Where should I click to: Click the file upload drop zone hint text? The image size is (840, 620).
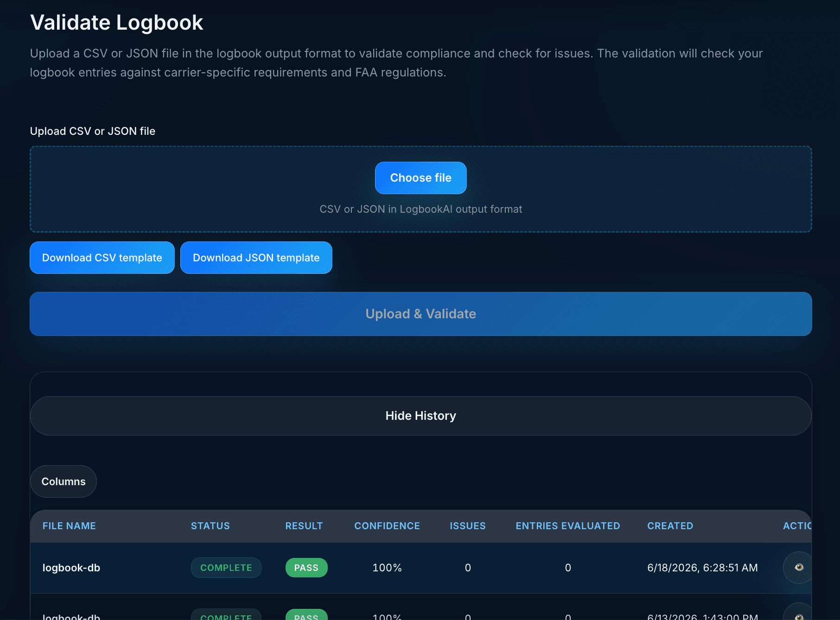(420, 209)
